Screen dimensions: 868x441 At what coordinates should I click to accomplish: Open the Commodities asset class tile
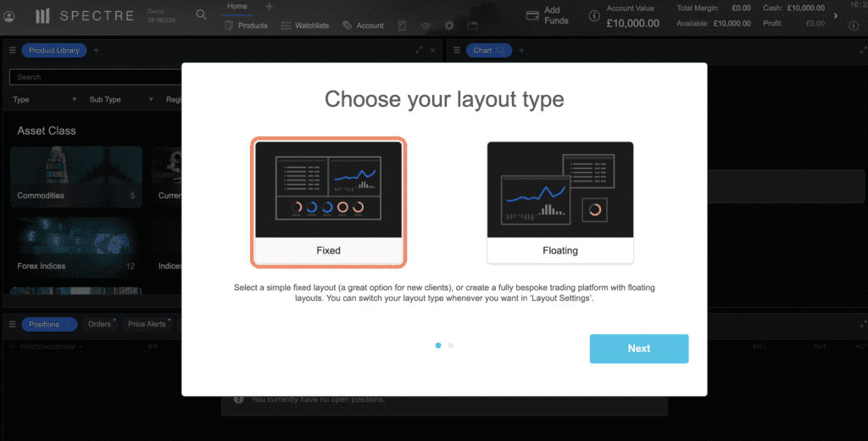point(76,176)
